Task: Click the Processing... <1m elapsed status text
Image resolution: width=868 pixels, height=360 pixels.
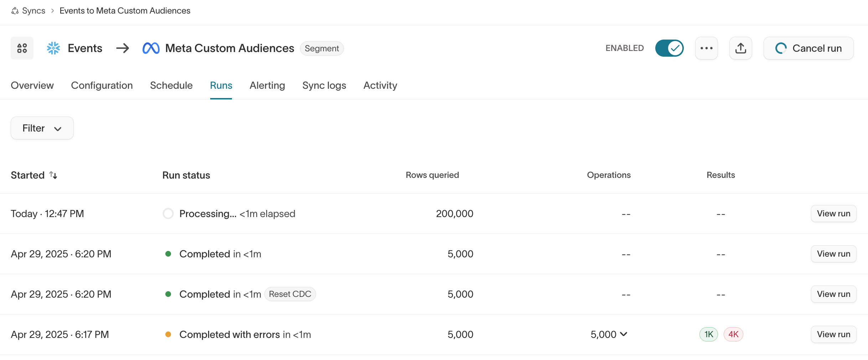Action: [x=237, y=214]
